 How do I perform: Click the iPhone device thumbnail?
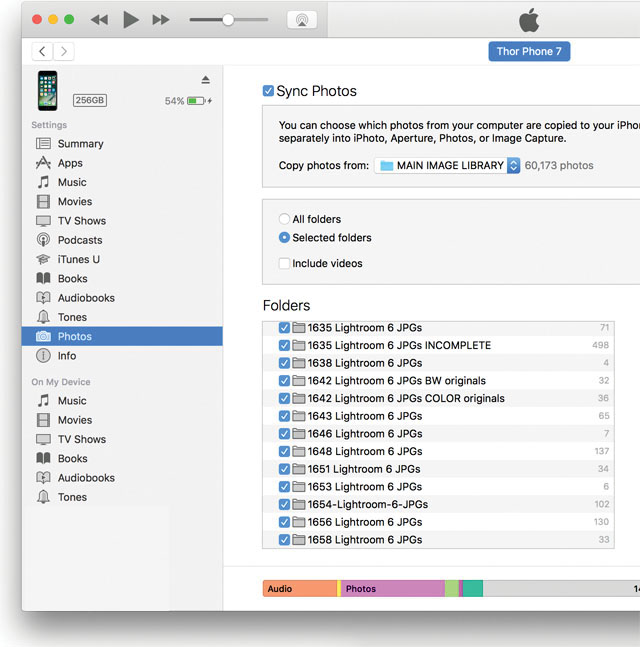tap(47, 90)
